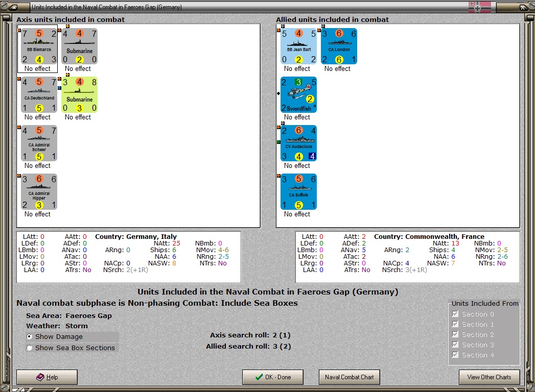Toggle the Section 0 checkbox
Image resolution: width=535 pixels, height=392 pixels.
tap(455, 314)
